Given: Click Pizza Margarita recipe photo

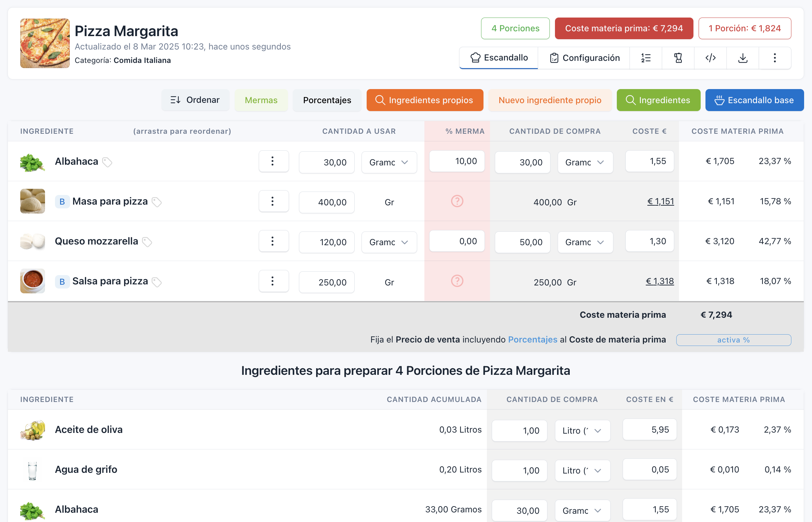Looking at the screenshot, I should pyautogui.click(x=45, y=43).
